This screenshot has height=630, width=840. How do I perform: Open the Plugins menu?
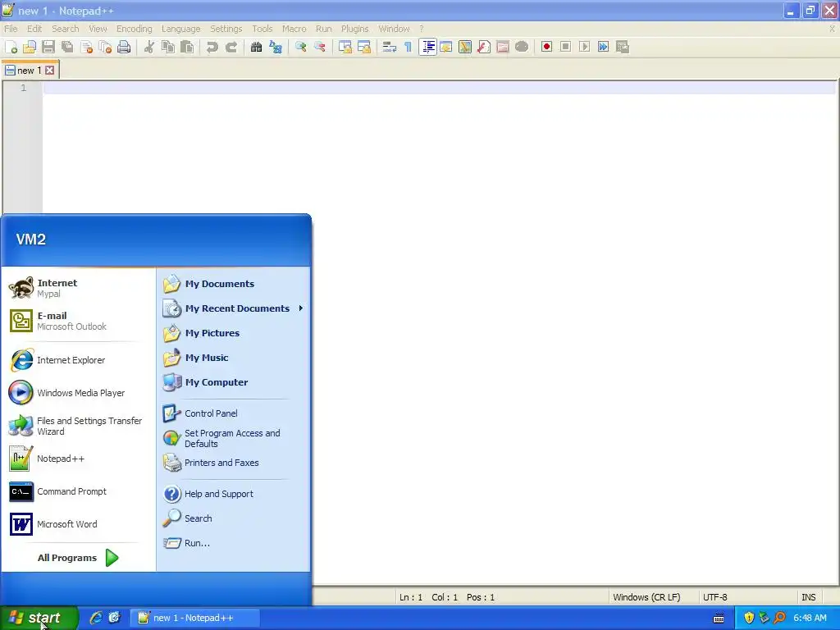tap(354, 29)
